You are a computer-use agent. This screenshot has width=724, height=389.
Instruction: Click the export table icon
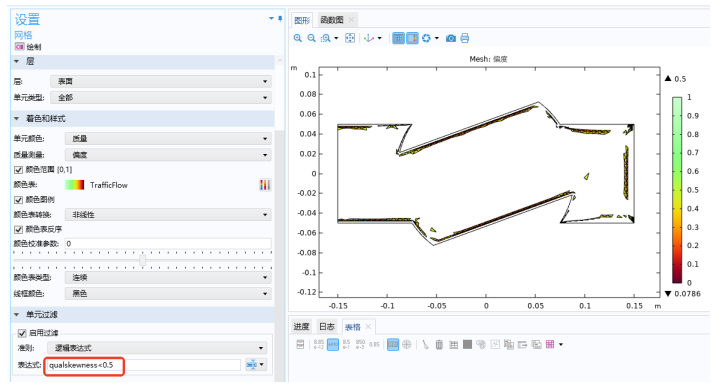pos(522,344)
